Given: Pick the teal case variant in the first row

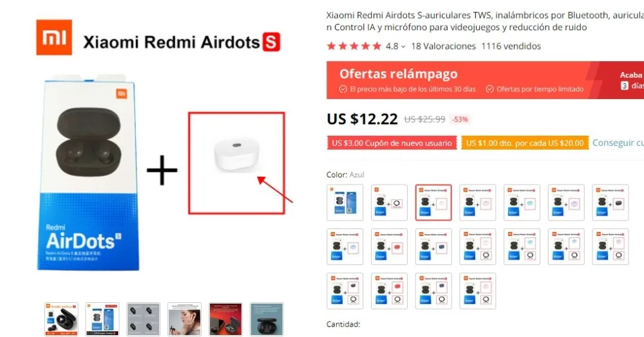Looking at the screenshot, I should tap(522, 203).
